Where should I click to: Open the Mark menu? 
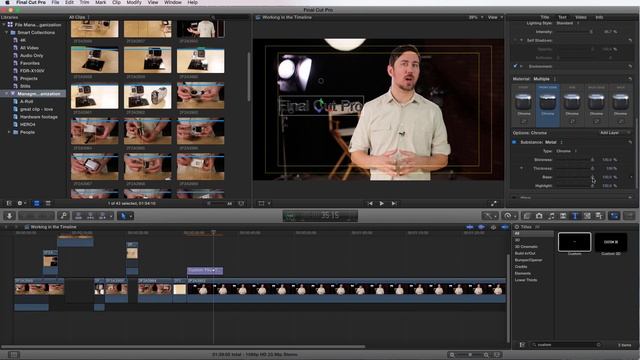click(100, 2)
